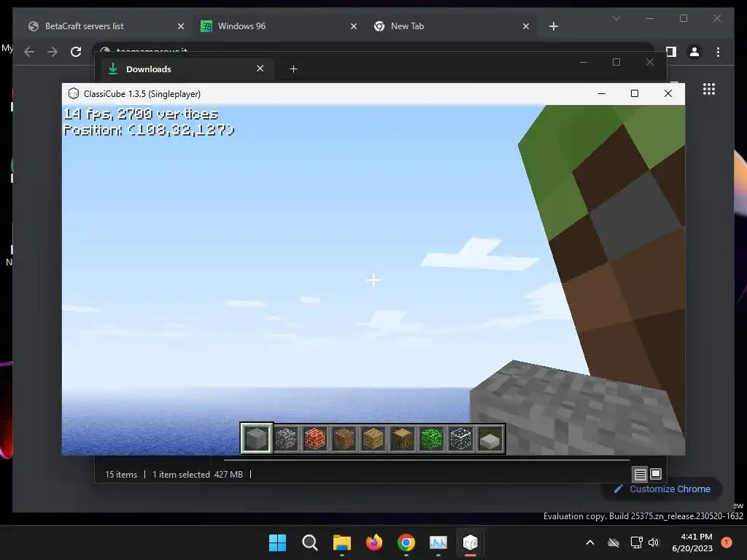Screen dimensions: 747x560
Task: Open a new Chrome tab
Action: click(x=553, y=26)
